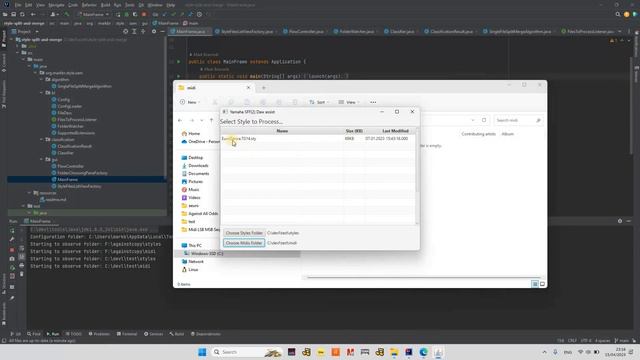This screenshot has width=640, height=360.
Task: Open Desktop in File Explorer sidebar
Action: tap(192, 158)
